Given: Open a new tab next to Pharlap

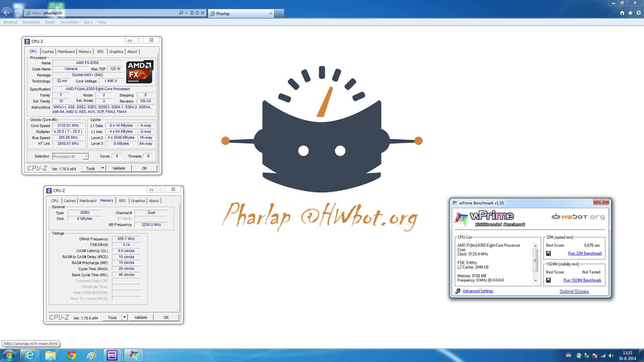Looking at the screenshot, I should point(279,13).
